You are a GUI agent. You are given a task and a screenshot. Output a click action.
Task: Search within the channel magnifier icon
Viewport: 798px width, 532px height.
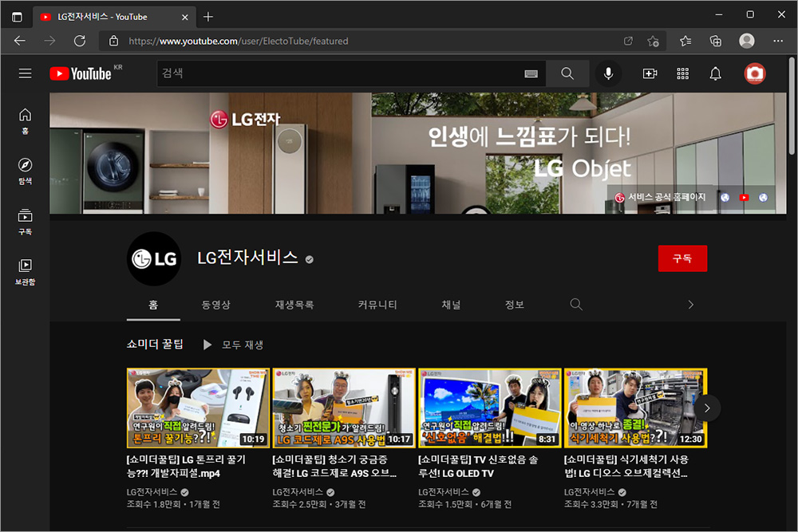(x=576, y=304)
